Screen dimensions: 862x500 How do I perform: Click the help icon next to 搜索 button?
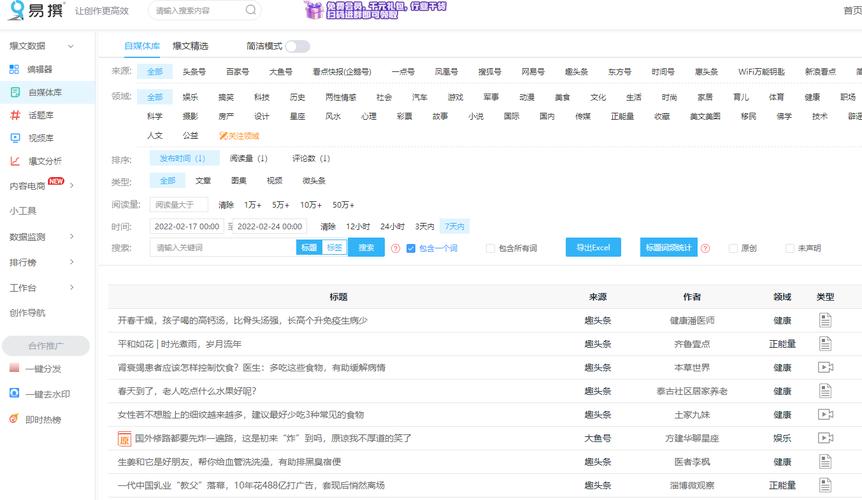pos(395,248)
